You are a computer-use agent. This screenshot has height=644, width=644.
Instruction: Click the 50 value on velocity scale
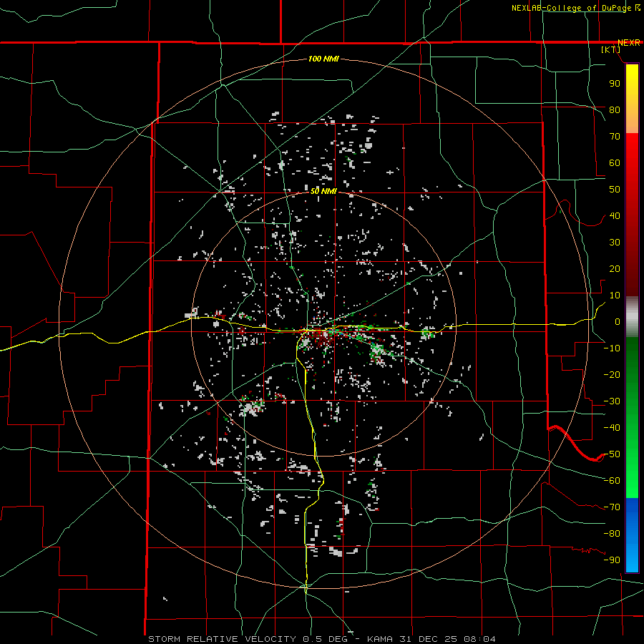pyautogui.click(x=615, y=190)
